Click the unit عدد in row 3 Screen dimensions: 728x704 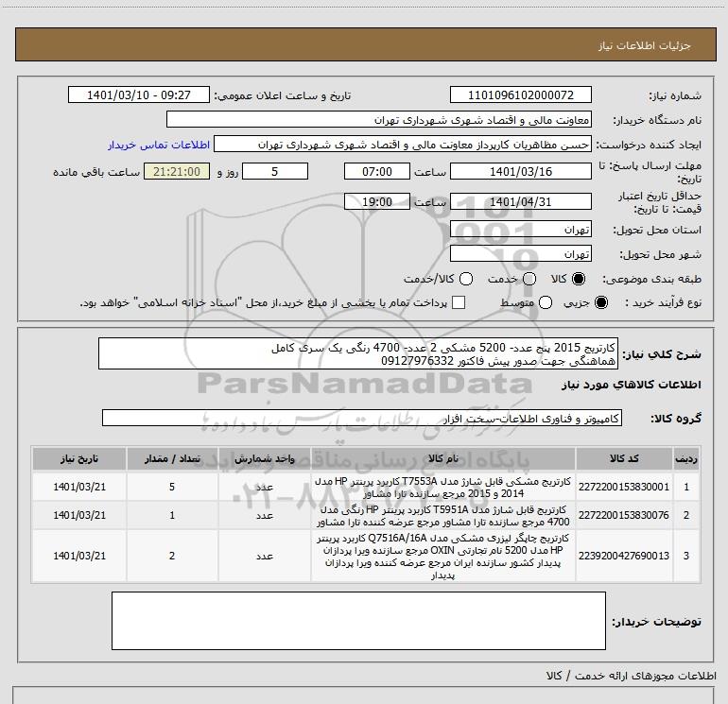pyautogui.click(x=264, y=556)
